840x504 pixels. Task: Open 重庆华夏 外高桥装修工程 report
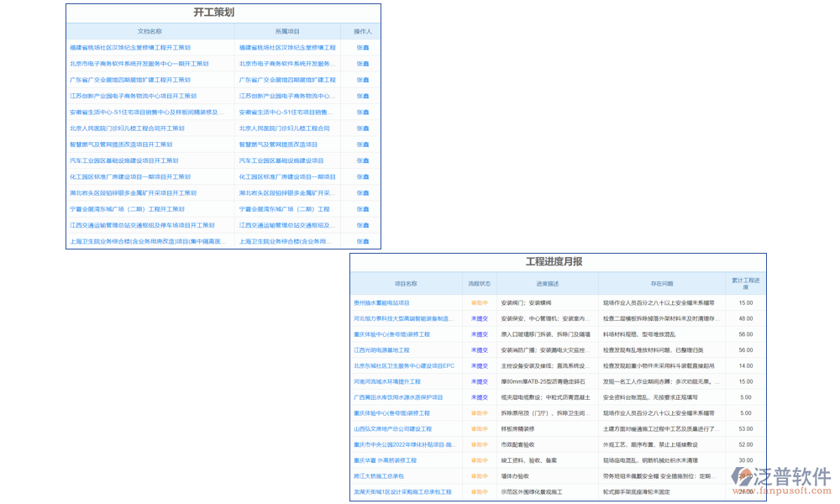click(386, 460)
